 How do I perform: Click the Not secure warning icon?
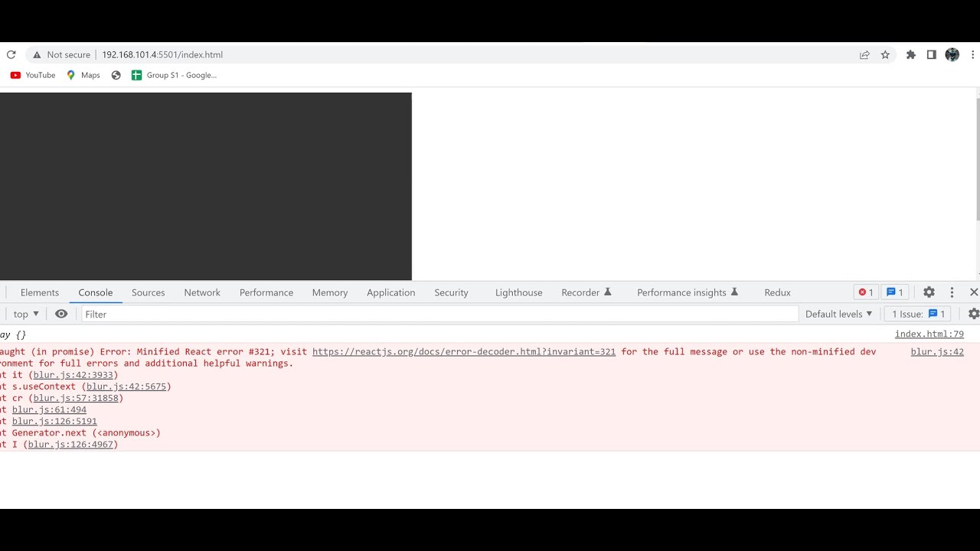coord(36,55)
